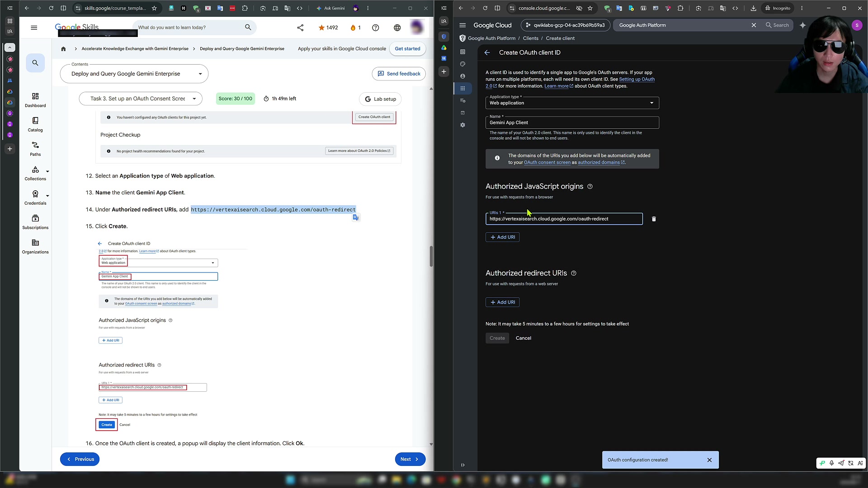This screenshot has height=488, width=868.
Task: Open Ask Gemini in the browser toolbar
Action: point(330,8)
